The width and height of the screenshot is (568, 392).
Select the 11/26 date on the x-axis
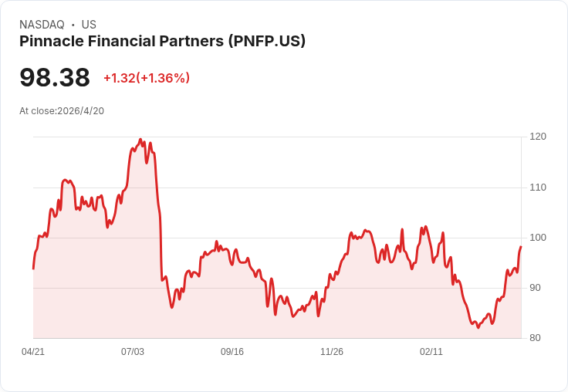pos(332,352)
